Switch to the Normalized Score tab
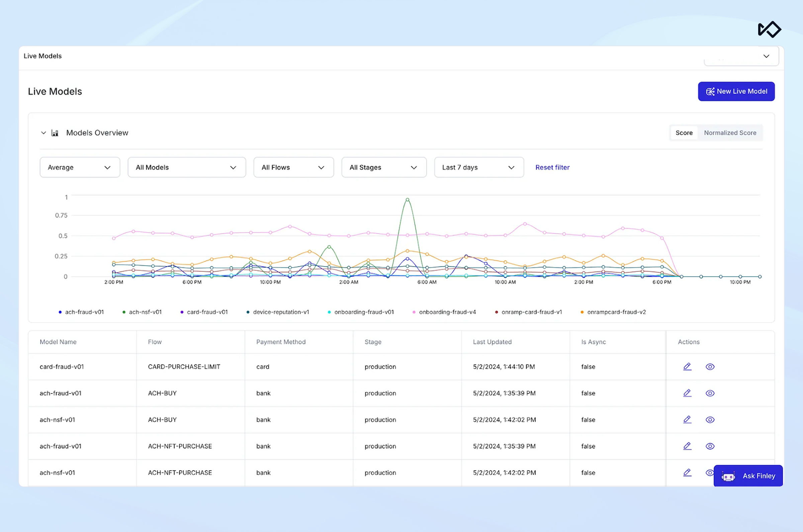The image size is (803, 532). [x=730, y=132]
